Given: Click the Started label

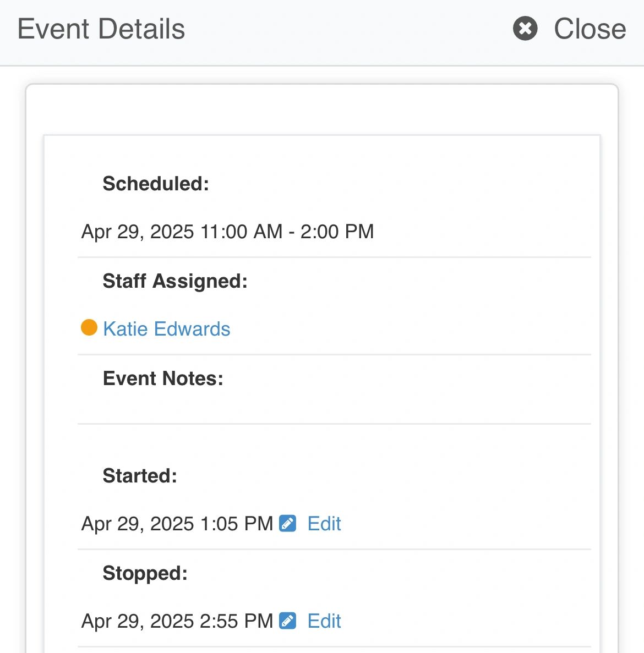Looking at the screenshot, I should (x=140, y=476).
